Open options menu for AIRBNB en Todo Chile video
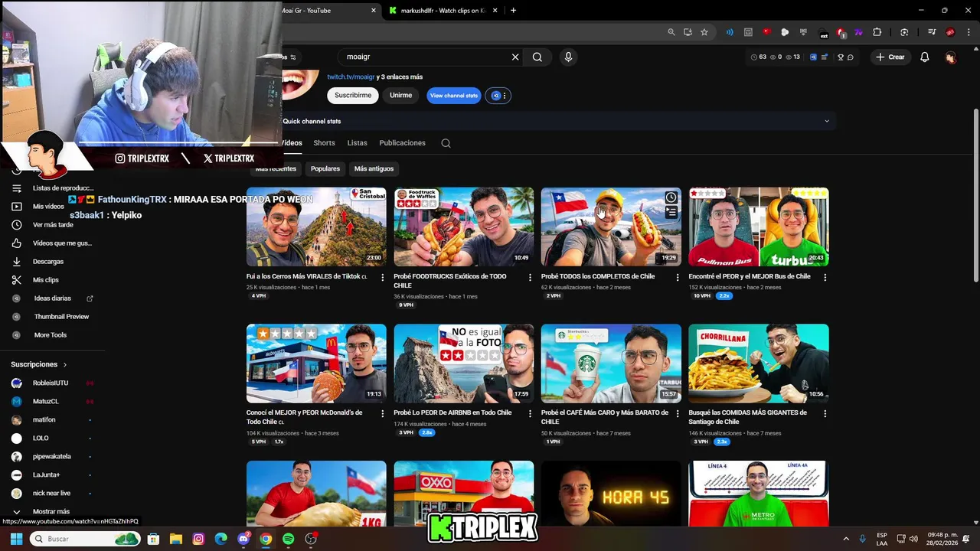 [530, 413]
